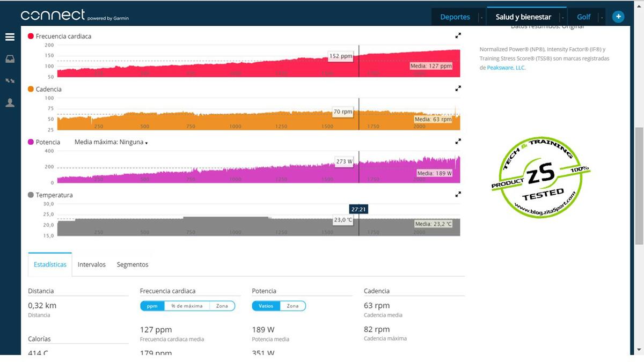644x362 pixels.
Task: Open the dropdown arrow next to Deportes
Action: pyautogui.click(x=481, y=17)
